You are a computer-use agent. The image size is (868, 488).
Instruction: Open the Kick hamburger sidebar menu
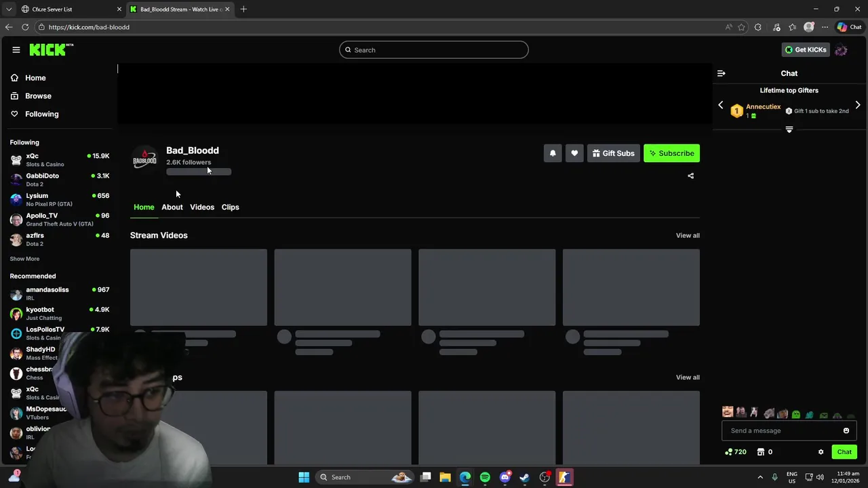tap(16, 49)
